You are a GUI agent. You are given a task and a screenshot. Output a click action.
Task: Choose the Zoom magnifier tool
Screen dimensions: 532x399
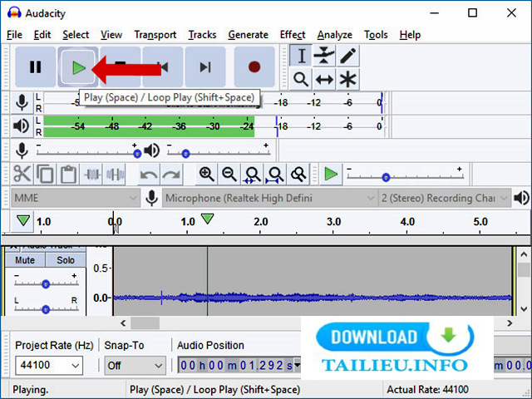pos(301,80)
